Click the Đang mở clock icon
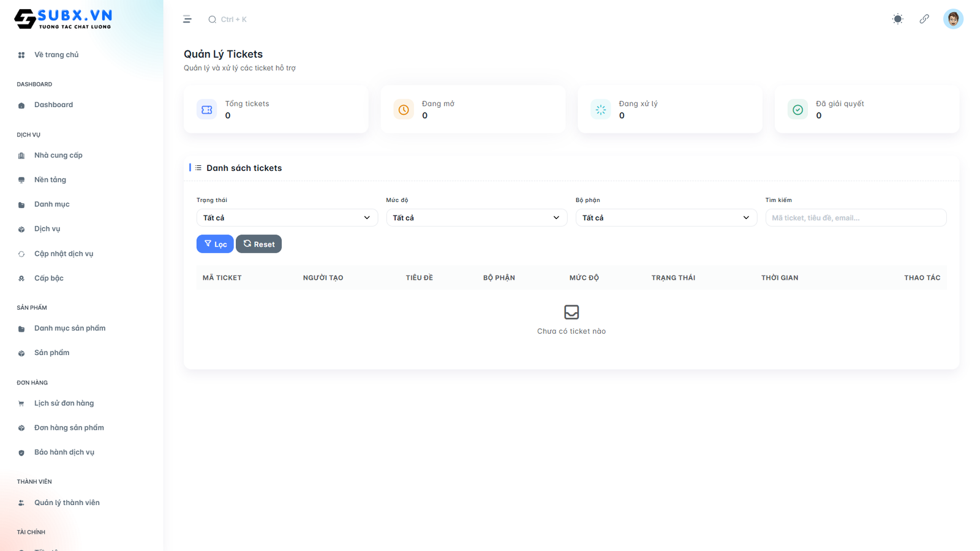Viewport: 980px width, 551px height. coord(404,110)
